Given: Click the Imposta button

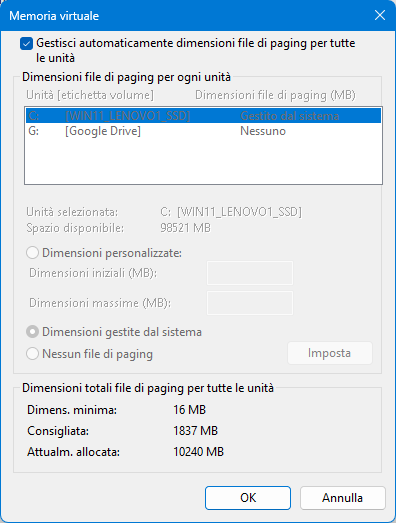Looking at the screenshot, I should point(330,353).
